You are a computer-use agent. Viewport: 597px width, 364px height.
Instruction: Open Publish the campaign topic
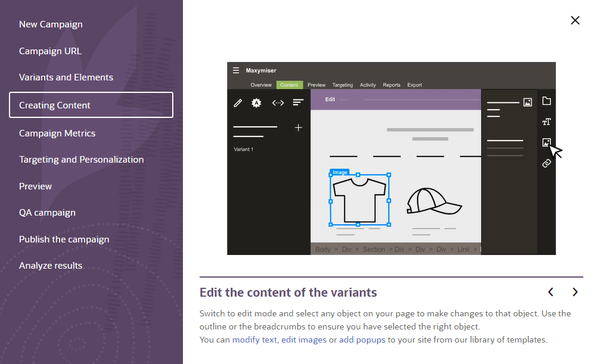pos(64,239)
